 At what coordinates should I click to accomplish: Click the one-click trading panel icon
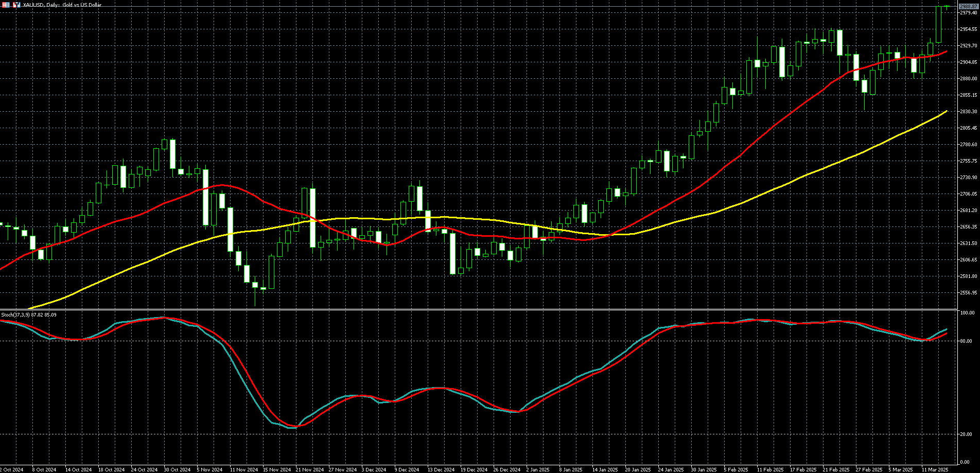(x=6, y=5)
